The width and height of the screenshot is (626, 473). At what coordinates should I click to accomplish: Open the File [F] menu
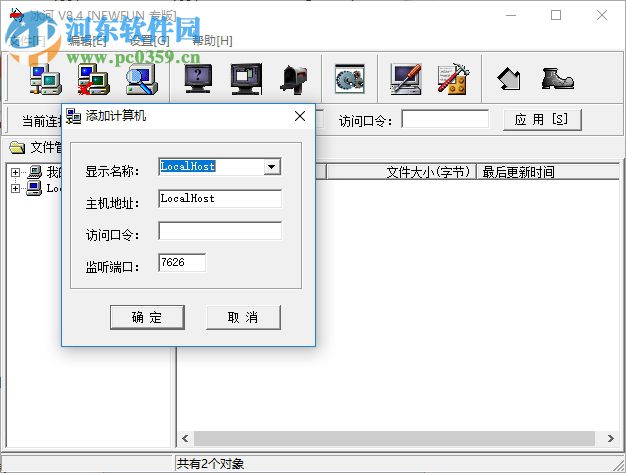click(x=28, y=40)
